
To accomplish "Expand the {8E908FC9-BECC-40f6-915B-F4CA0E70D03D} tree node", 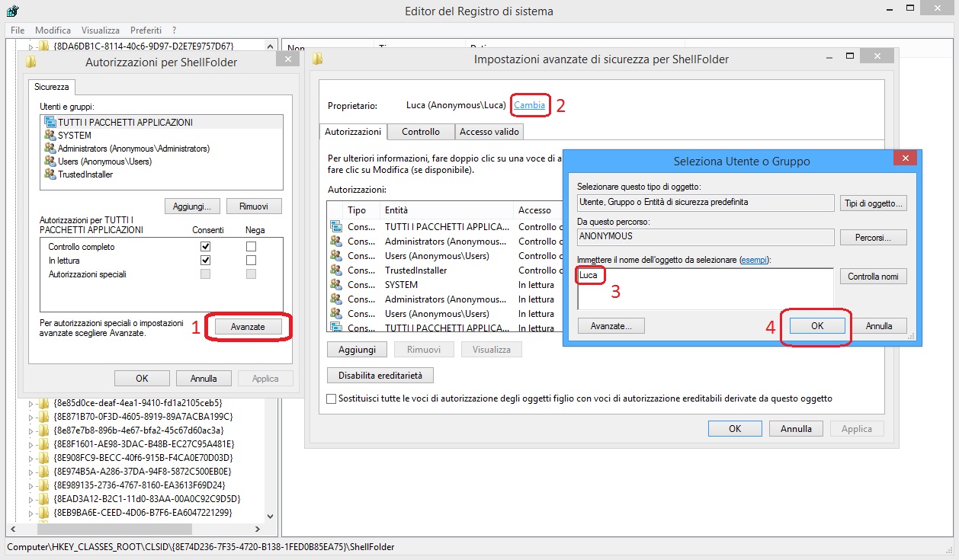I will point(31,458).
